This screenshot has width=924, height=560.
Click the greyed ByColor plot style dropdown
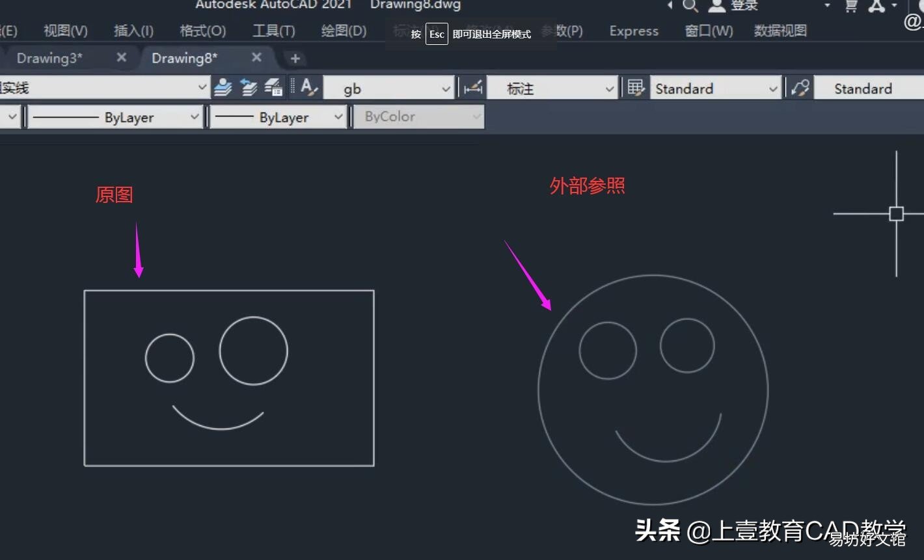419,117
